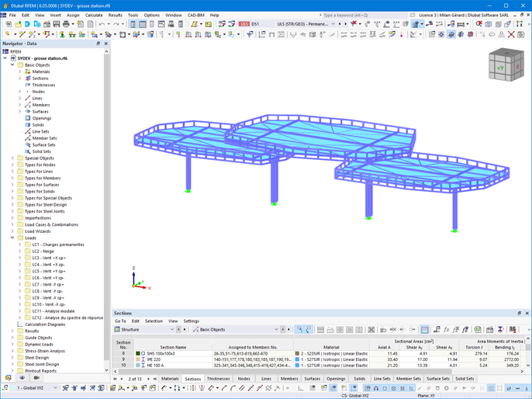Click the Sections table horizontal scrollbar
The height and width of the screenshot is (399, 532).
(318, 372)
